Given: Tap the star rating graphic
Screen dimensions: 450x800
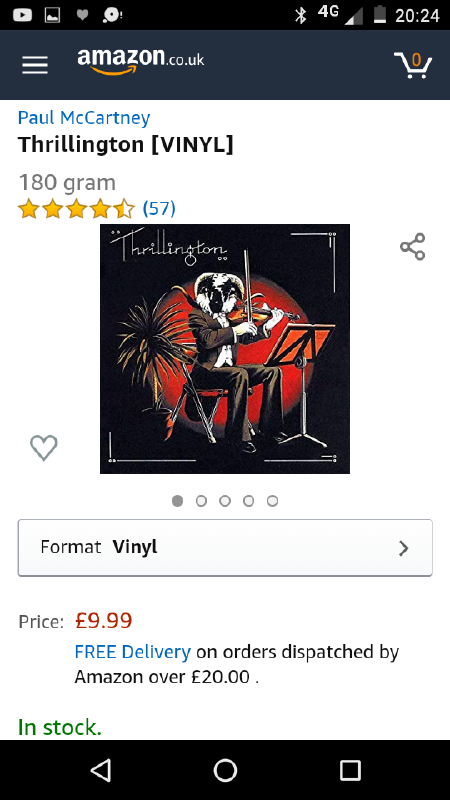Looking at the screenshot, I should (76, 209).
